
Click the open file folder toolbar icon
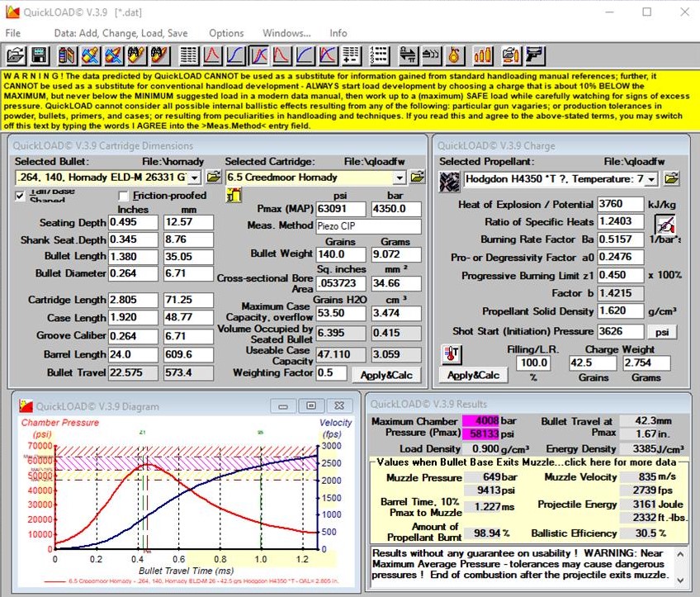[x=16, y=56]
